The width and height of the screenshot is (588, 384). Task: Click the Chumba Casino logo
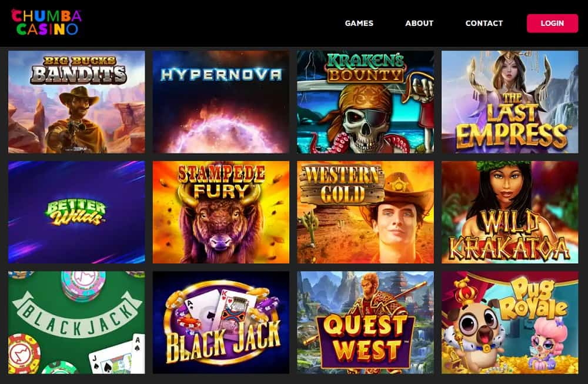tap(46, 22)
